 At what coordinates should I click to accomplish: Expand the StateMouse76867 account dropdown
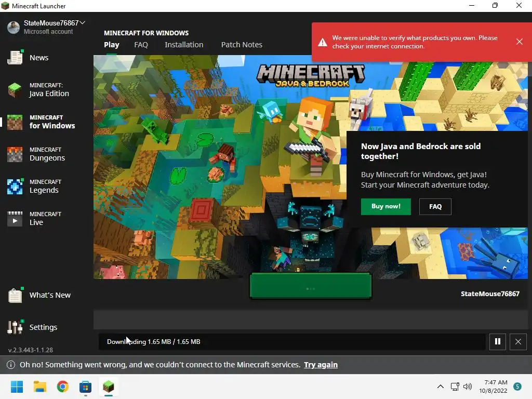[82, 23]
